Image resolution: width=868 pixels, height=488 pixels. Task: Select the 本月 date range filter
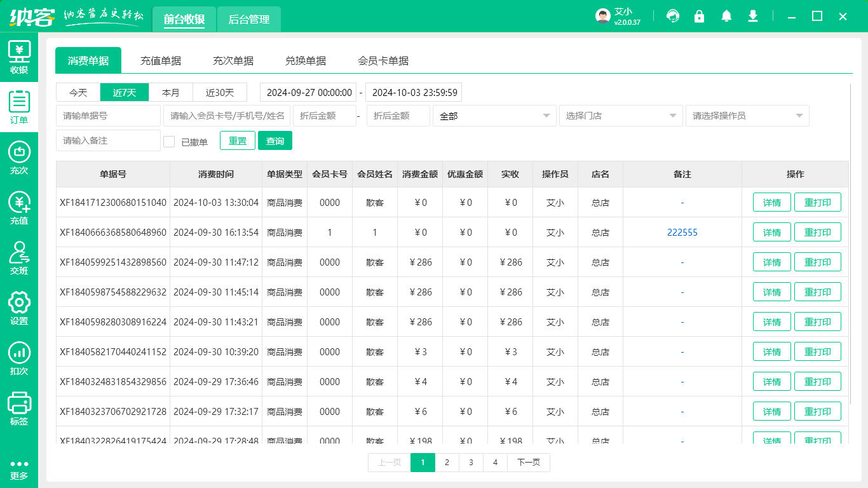(x=170, y=92)
